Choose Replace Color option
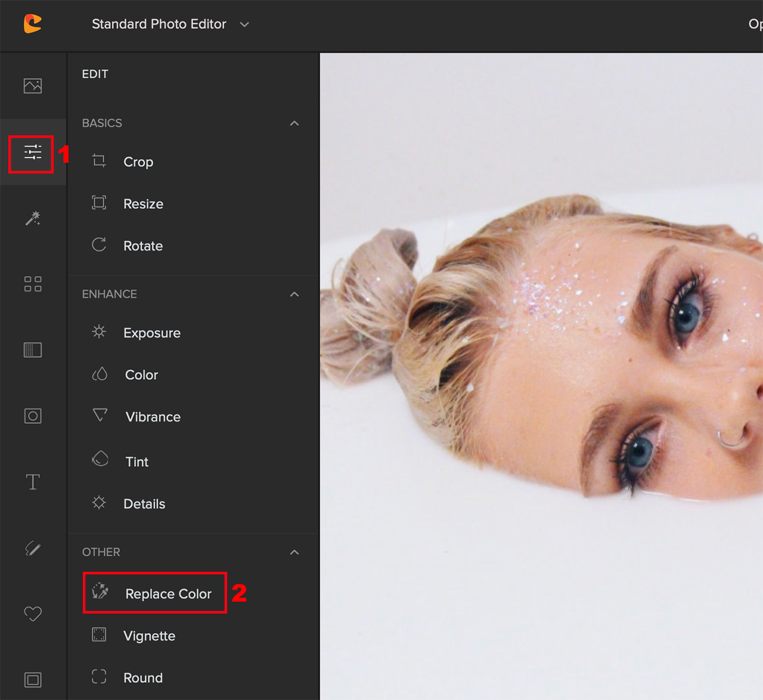 168,594
